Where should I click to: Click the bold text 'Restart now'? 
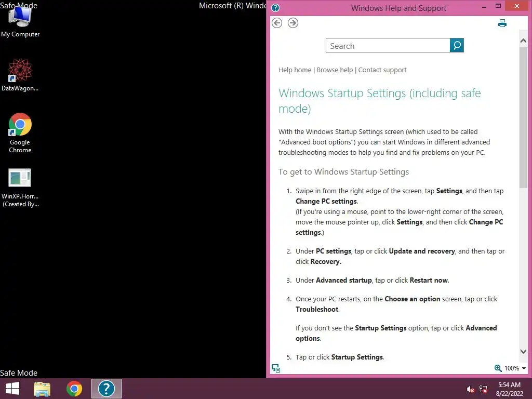pyautogui.click(x=429, y=280)
